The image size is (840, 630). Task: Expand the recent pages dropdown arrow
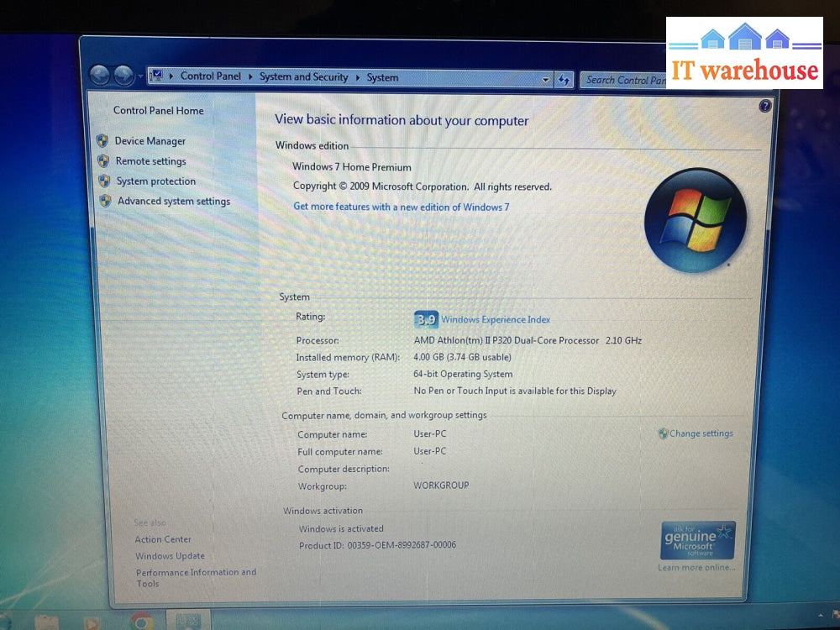(139, 76)
